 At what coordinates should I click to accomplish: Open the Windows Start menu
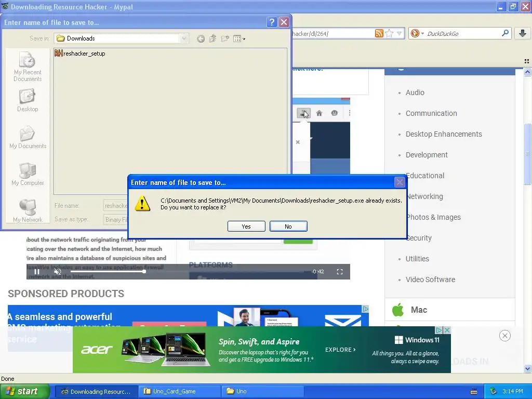[25, 391]
